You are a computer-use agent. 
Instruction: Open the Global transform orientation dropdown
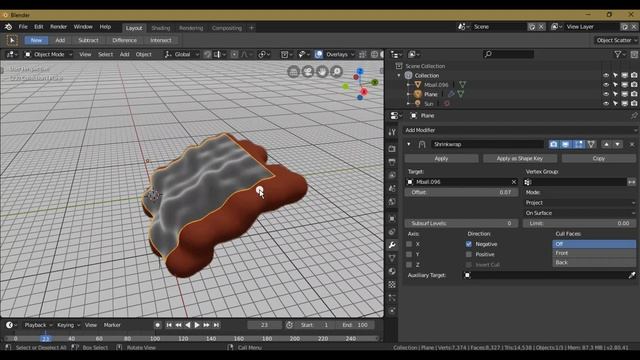182,54
